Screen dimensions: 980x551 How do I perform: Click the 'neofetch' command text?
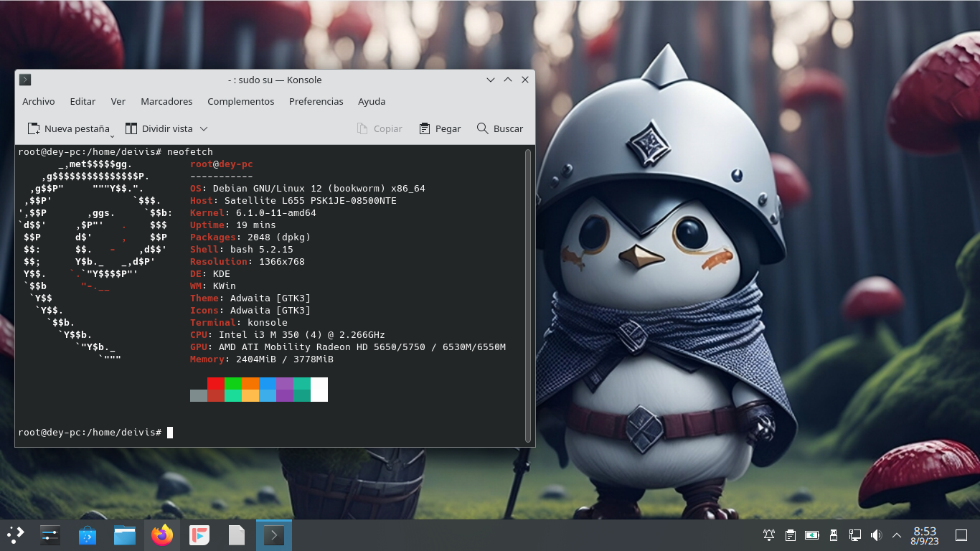pyautogui.click(x=190, y=152)
